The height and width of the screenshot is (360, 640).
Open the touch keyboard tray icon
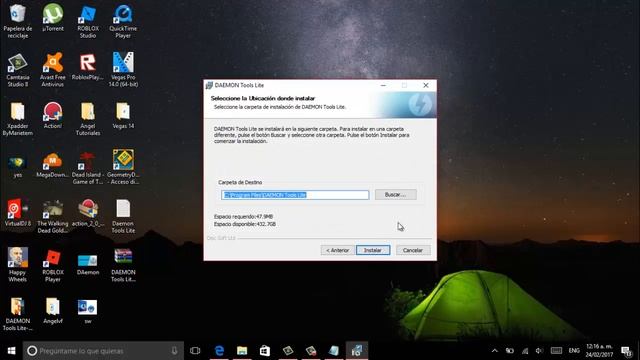coord(556,351)
